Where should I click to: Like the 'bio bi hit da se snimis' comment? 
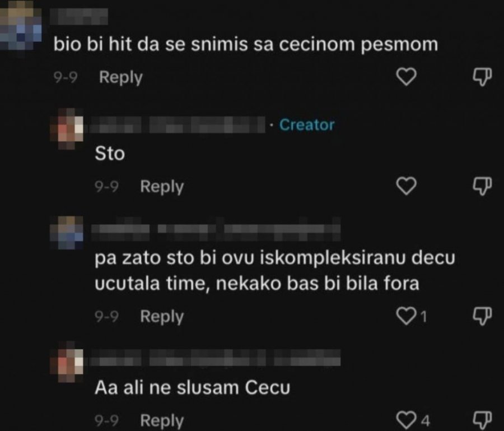(x=407, y=77)
